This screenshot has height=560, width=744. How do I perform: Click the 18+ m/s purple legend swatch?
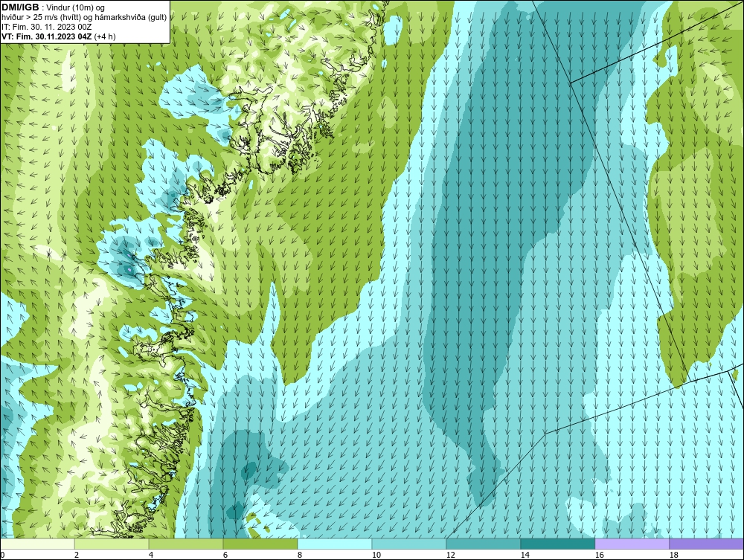pos(706,544)
